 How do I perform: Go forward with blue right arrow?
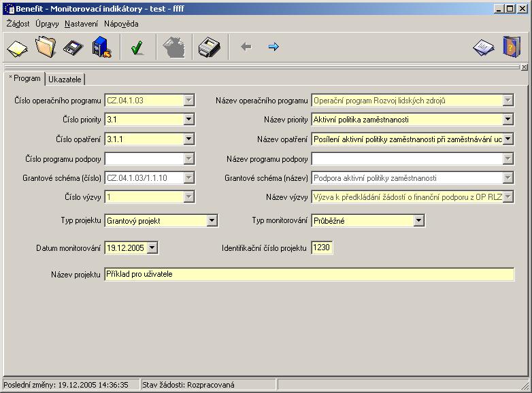pyautogui.click(x=273, y=47)
